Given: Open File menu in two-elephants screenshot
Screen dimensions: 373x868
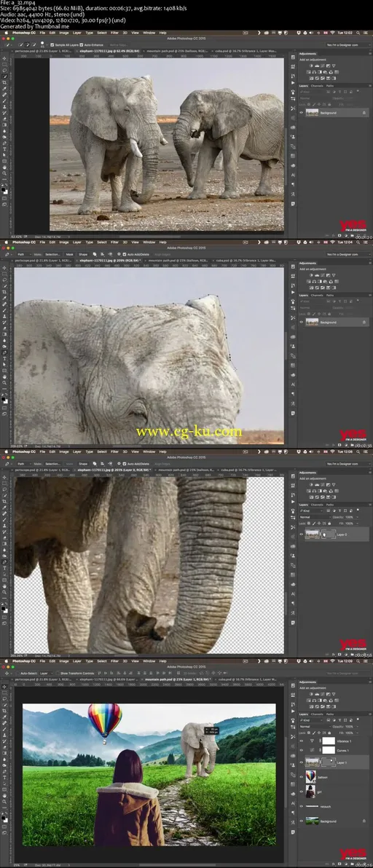Looking at the screenshot, I should [42, 33].
